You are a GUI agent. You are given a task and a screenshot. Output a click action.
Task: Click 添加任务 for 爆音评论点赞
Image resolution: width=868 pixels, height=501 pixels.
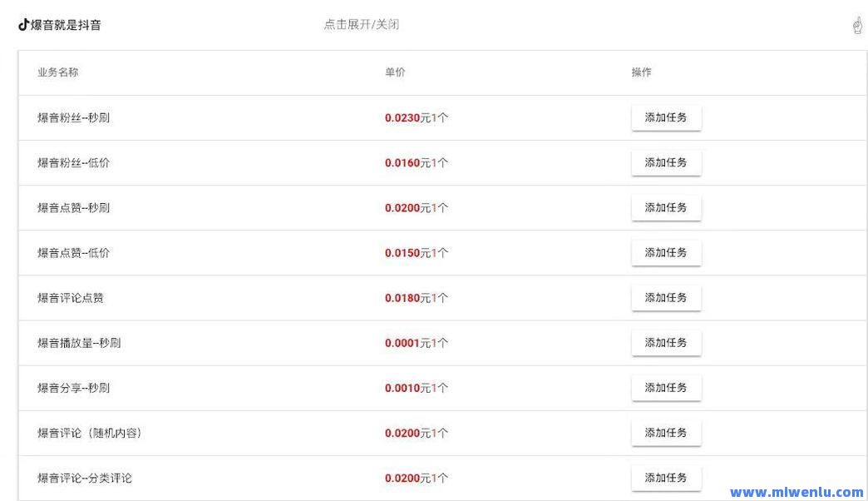click(666, 297)
